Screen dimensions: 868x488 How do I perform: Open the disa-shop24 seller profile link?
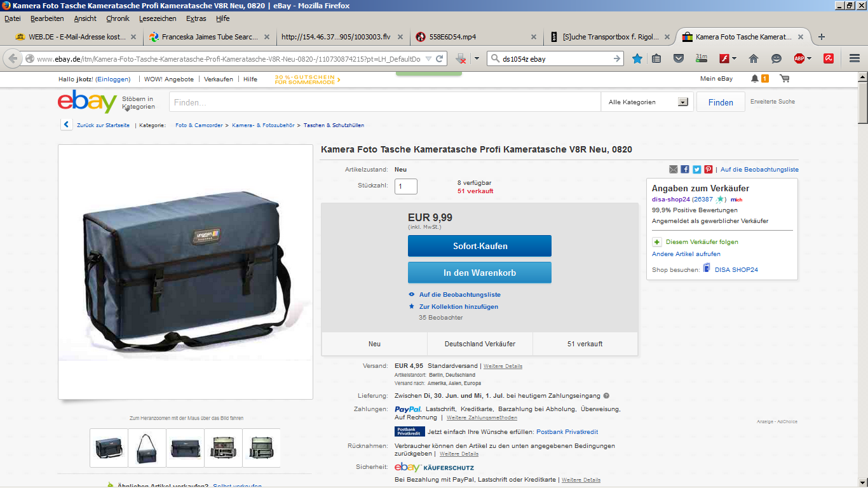(671, 200)
